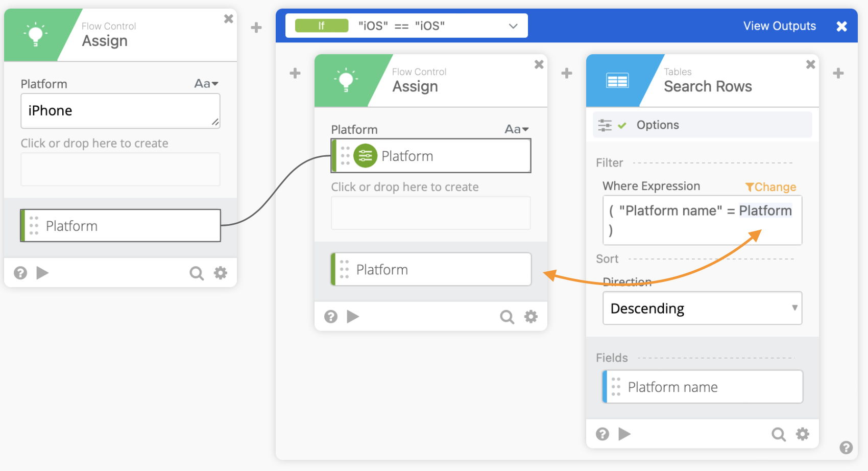The height and width of the screenshot is (471, 868).
Task: Click the magnifier on the first Assign card
Action: click(196, 273)
